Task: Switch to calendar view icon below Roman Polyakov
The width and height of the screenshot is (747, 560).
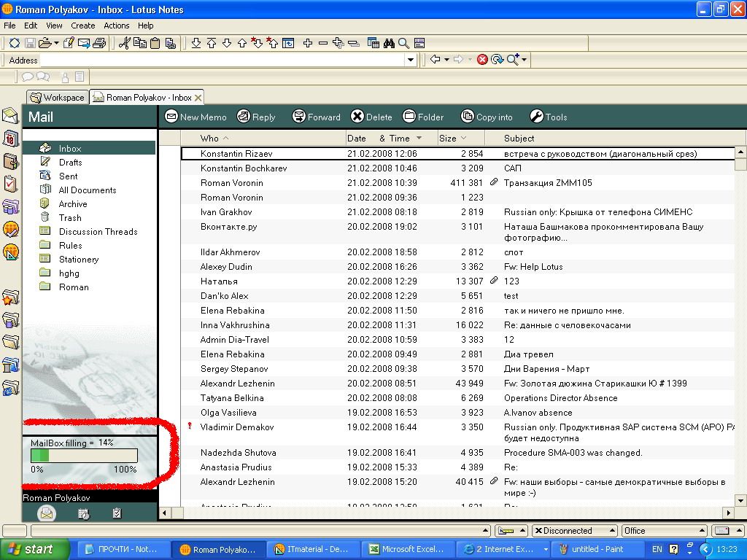Action: tap(83, 513)
